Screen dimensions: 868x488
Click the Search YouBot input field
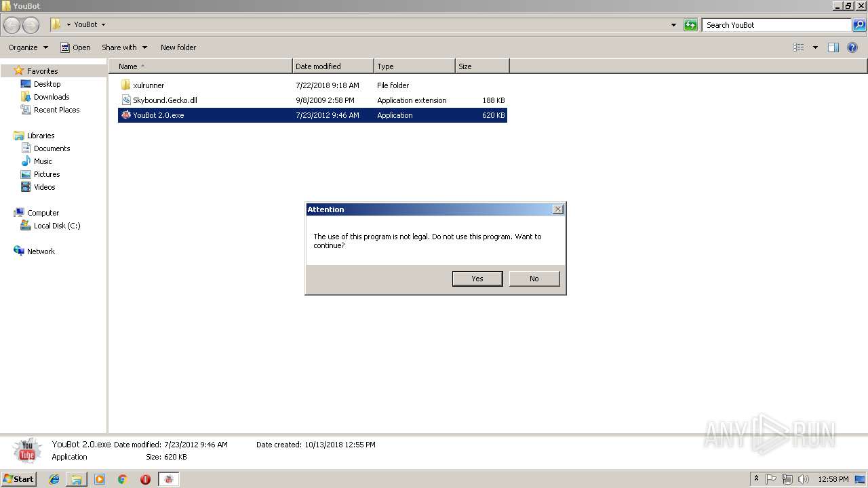pyautogui.click(x=777, y=25)
